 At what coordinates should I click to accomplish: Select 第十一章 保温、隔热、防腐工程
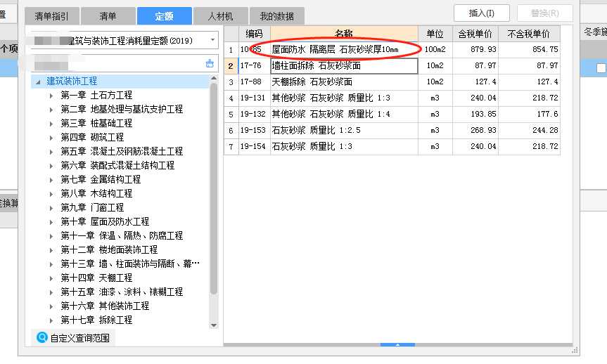pyautogui.click(x=122, y=235)
